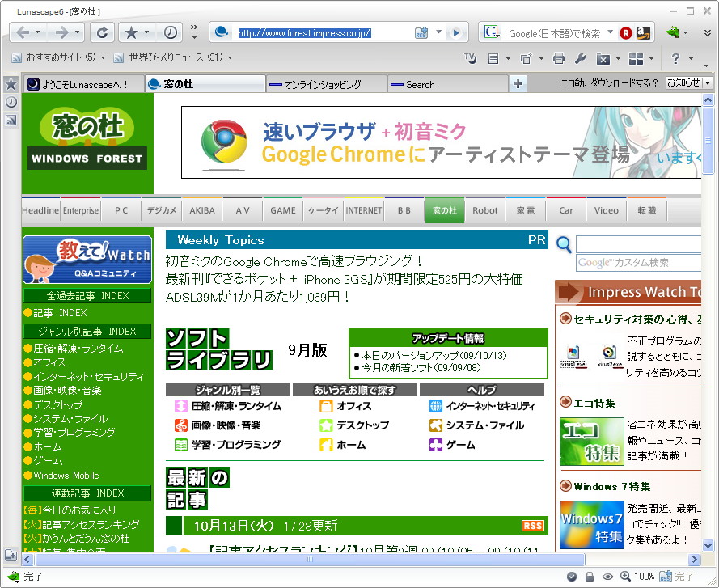Viewport: 719px width, 588px height.
Task: Select the GAME category tab on the page
Action: [x=282, y=209]
